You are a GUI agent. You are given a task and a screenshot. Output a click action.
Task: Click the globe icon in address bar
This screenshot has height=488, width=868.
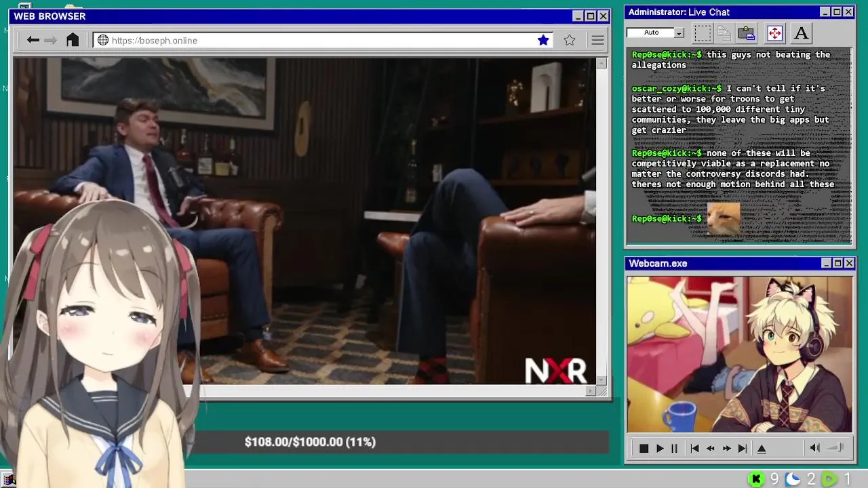point(103,41)
